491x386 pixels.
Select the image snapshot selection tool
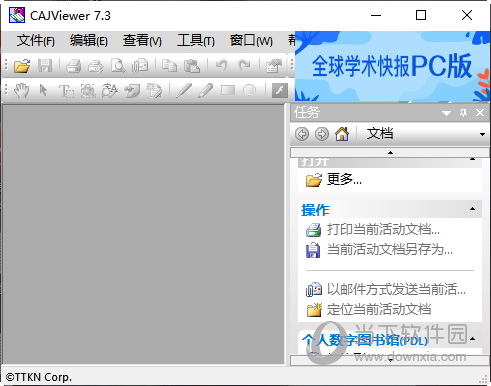click(x=88, y=90)
